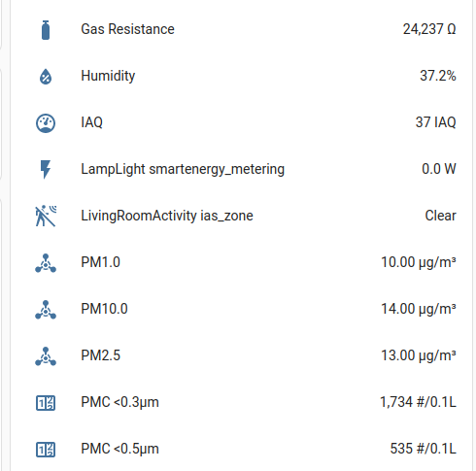Screen dimensions: 476x471
Task: Click the PMC <0.3µm counter icon
Action: pos(46,403)
